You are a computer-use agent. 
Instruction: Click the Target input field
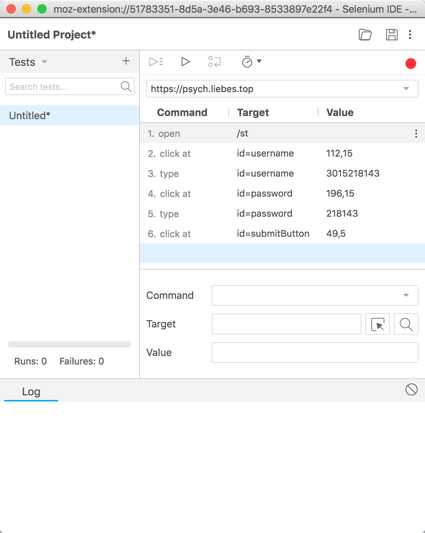[x=286, y=324]
